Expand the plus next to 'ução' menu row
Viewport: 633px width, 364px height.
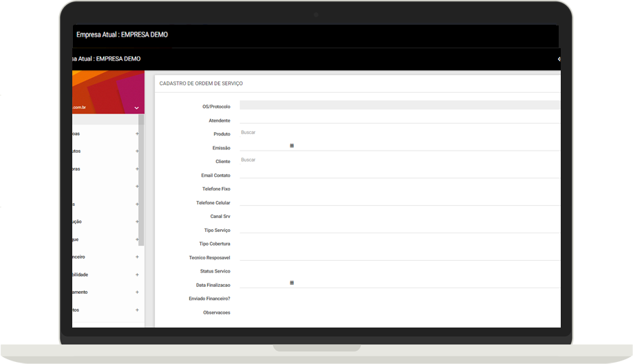137,222
